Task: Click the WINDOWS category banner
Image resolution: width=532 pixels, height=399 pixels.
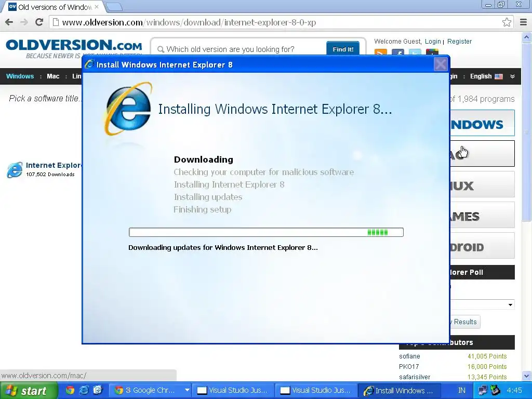Action: 482,123
